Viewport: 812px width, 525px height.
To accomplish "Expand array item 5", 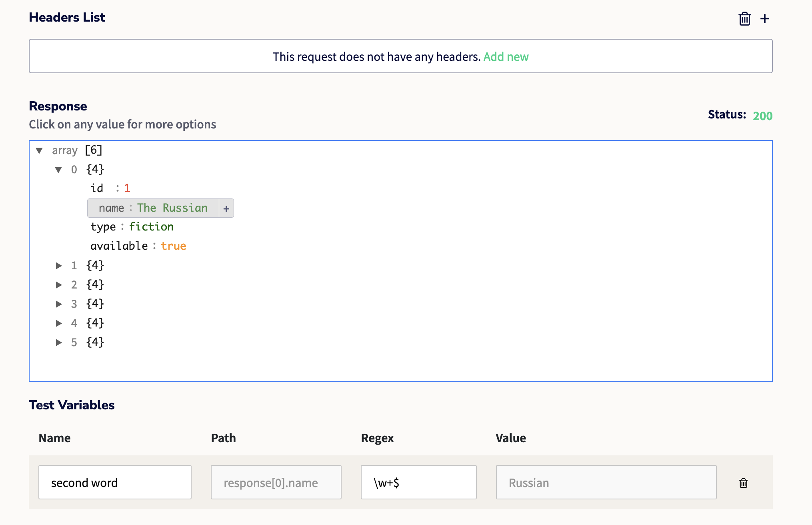I will coord(59,343).
